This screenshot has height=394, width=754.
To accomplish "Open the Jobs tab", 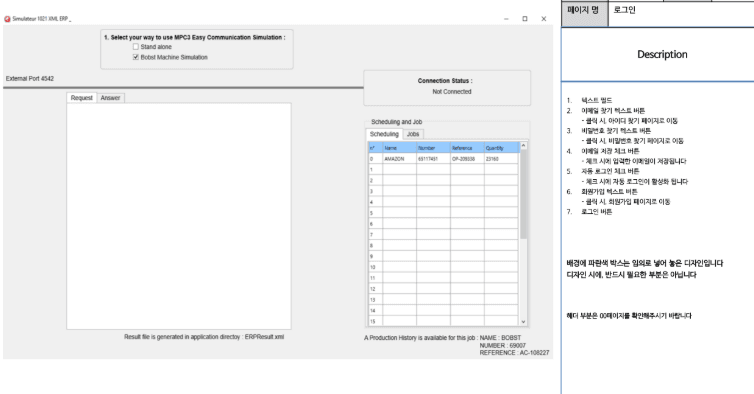I will (x=413, y=134).
